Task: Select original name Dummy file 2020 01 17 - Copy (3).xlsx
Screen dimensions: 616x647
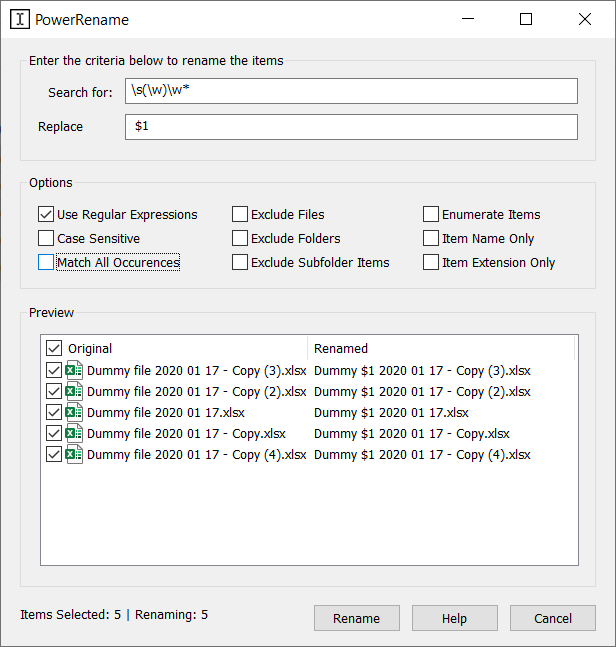Action: pyautogui.click(x=197, y=371)
